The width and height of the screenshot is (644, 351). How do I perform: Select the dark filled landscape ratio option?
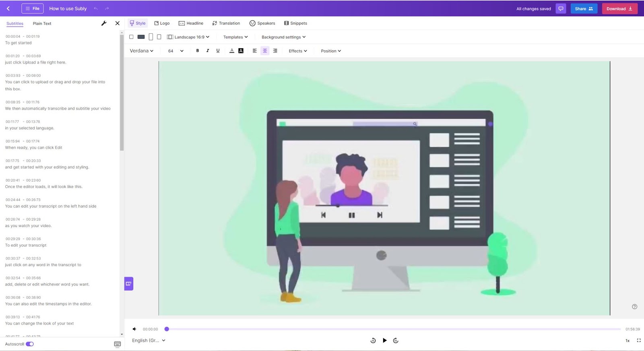point(141,37)
